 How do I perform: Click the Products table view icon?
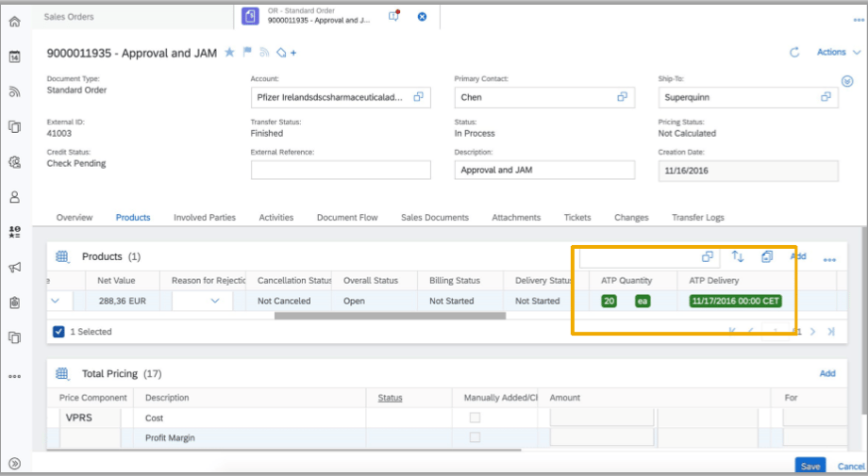[62, 256]
